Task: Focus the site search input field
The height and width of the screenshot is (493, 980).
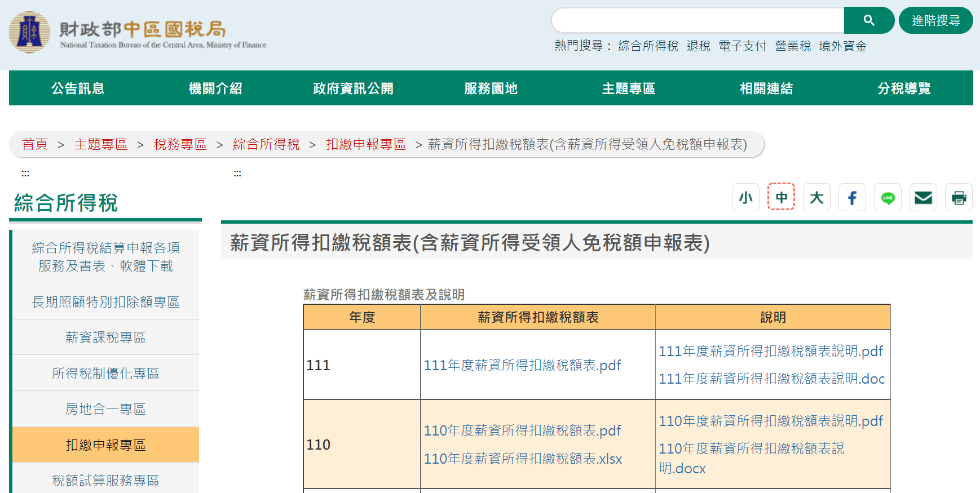Action: (x=698, y=20)
